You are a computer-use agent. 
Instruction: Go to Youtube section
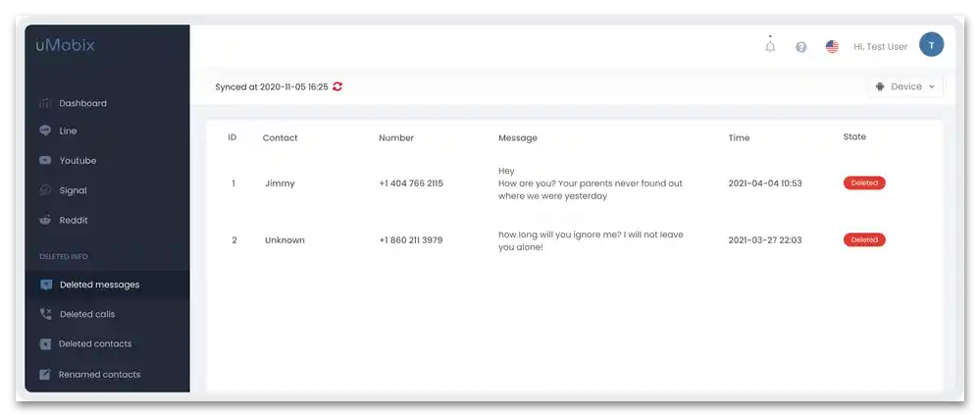pyautogui.click(x=77, y=161)
